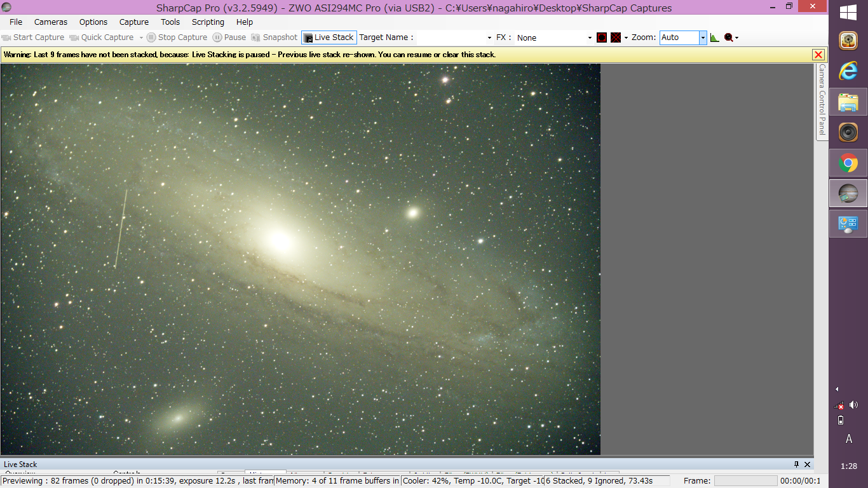Open the Help menu
The width and height of the screenshot is (868, 488).
click(245, 22)
